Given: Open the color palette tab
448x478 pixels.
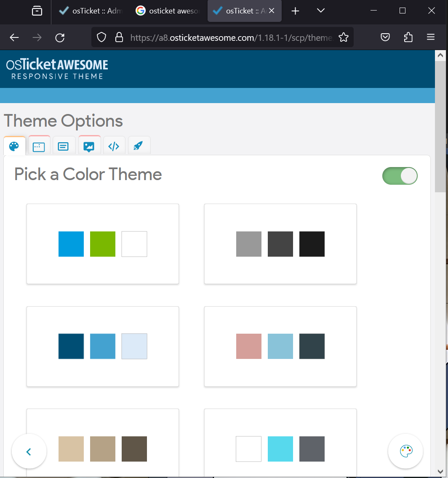Looking at the screenshot, I should [14, 146].
